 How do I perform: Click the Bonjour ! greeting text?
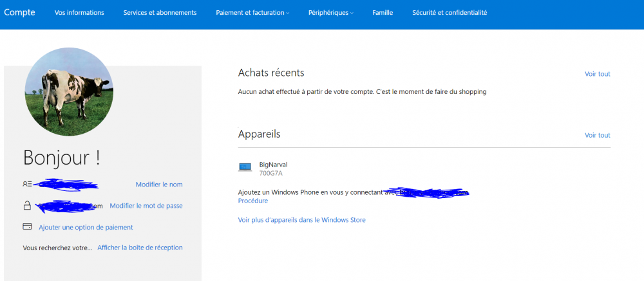(62, 158)
